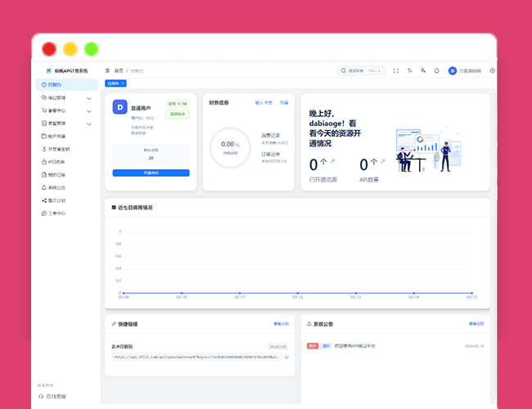Screen dimensions: 532x409
Task: Toggle the sidebar collapse icon
Action: [107, 70]
